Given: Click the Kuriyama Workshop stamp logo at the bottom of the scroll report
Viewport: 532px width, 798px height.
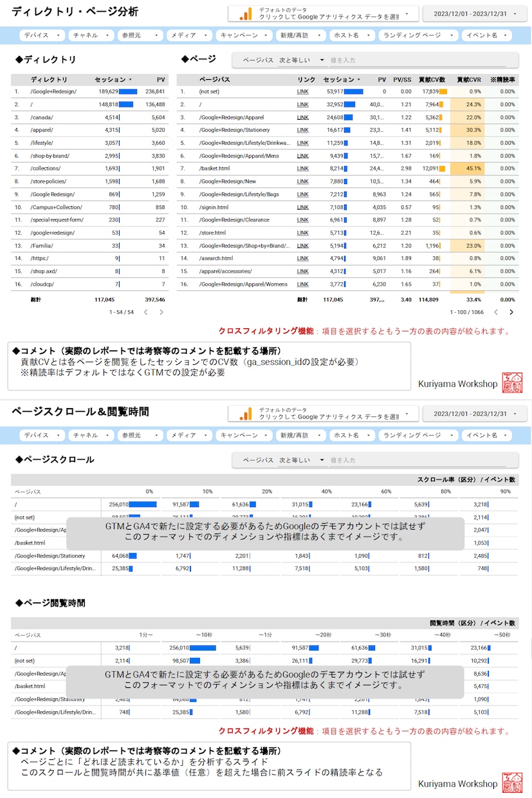Looking at the screenshot, I should tap(513, 783).
